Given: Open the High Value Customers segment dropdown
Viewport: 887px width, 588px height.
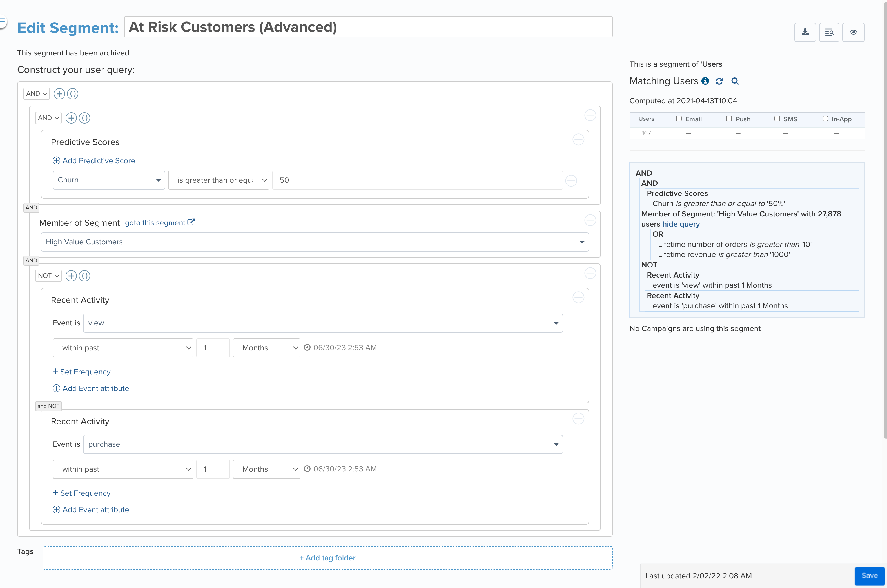Looking at the screenshot, I should (315, 242).
